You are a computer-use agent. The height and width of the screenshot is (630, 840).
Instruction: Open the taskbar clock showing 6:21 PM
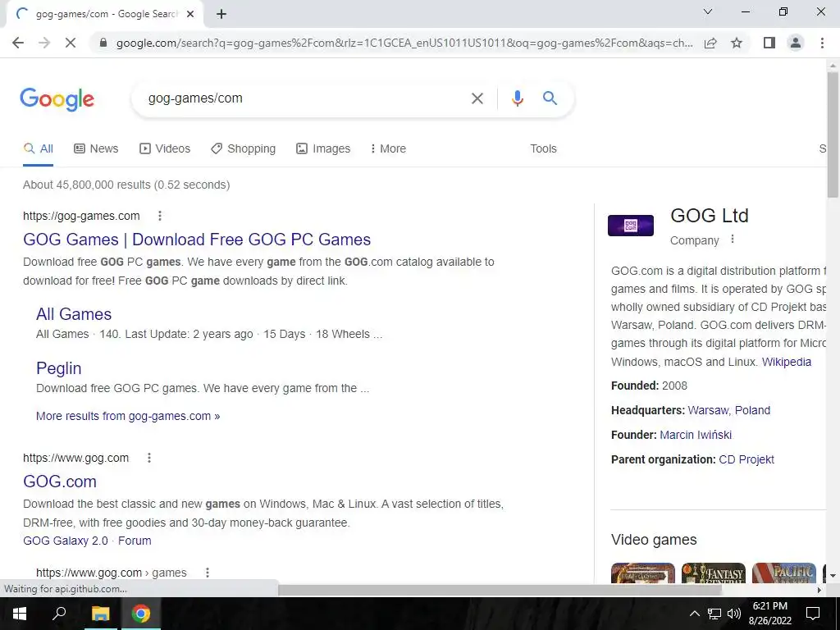(x=769, y=614)
